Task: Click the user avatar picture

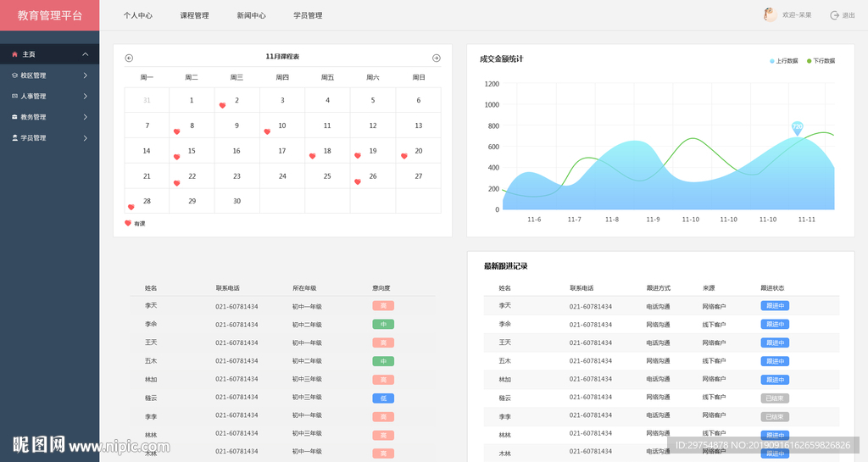Action: tap(770, 14)
